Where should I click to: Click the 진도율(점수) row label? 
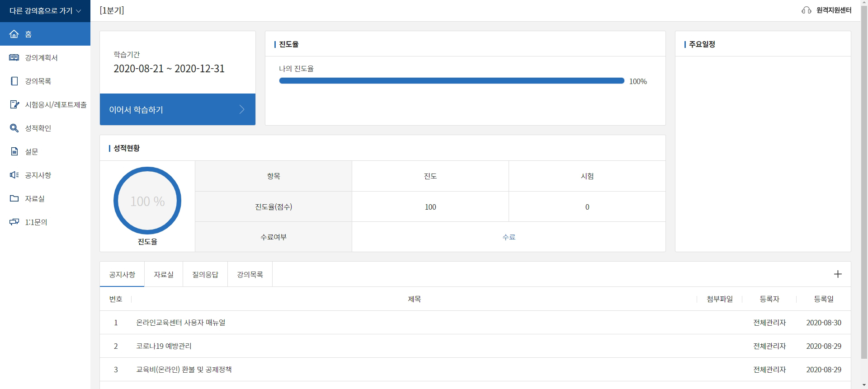point(274,207)
